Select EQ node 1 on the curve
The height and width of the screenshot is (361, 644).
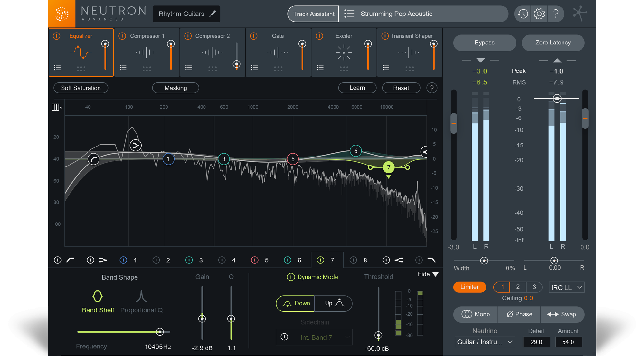(168, 159)
